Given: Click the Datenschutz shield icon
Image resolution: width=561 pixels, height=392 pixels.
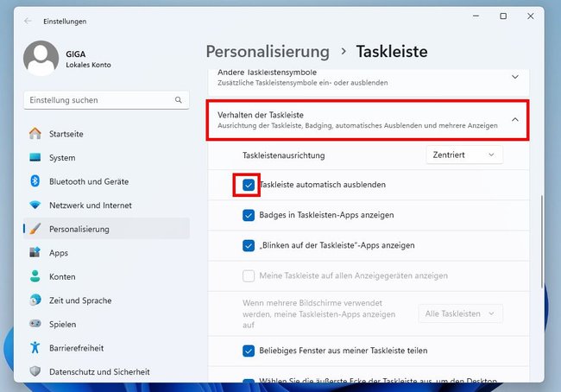Looking at the screenshot, I should pyautogui.click(x=35, y=371).
